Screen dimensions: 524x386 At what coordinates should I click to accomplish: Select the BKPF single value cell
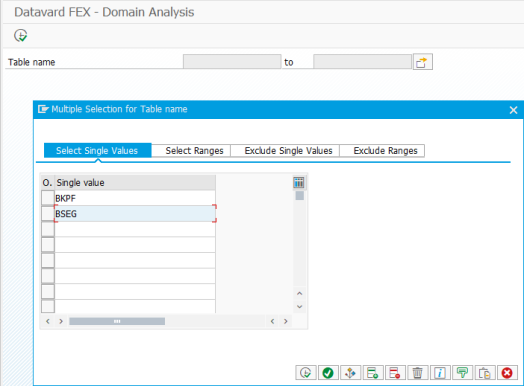click(x=135, y=198)
